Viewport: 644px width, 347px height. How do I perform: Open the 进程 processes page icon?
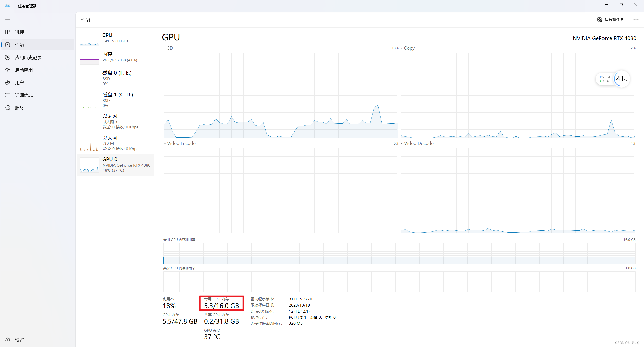8,32
